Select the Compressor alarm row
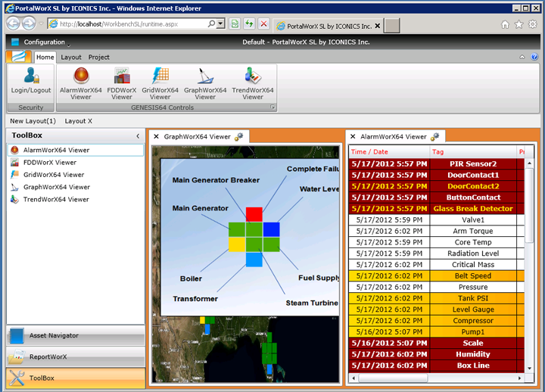This screenshot has height=392, width=545. tap(436, 320)
